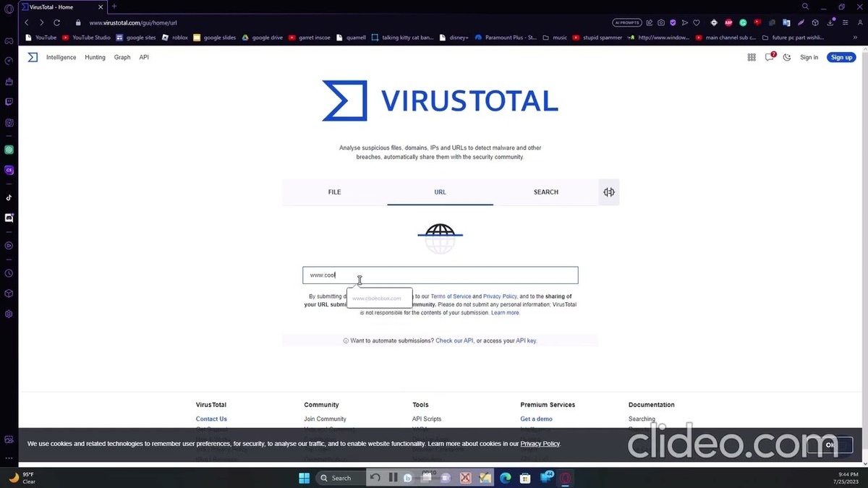Open the YouTube bookmark

click(x=41, y=38)
